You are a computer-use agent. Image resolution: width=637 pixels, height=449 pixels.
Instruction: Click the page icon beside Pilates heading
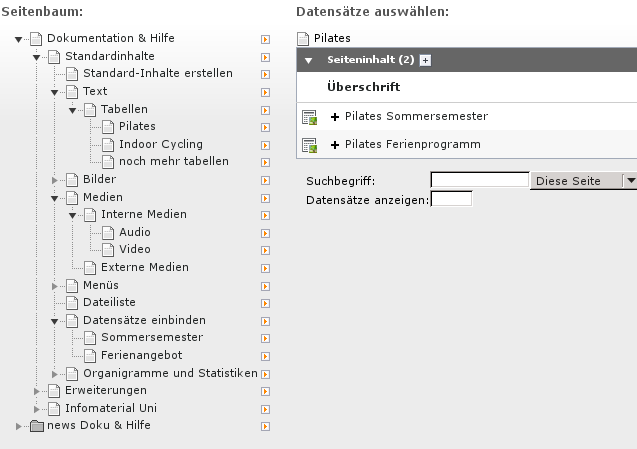pyautogui.click(x=304, y=38)
